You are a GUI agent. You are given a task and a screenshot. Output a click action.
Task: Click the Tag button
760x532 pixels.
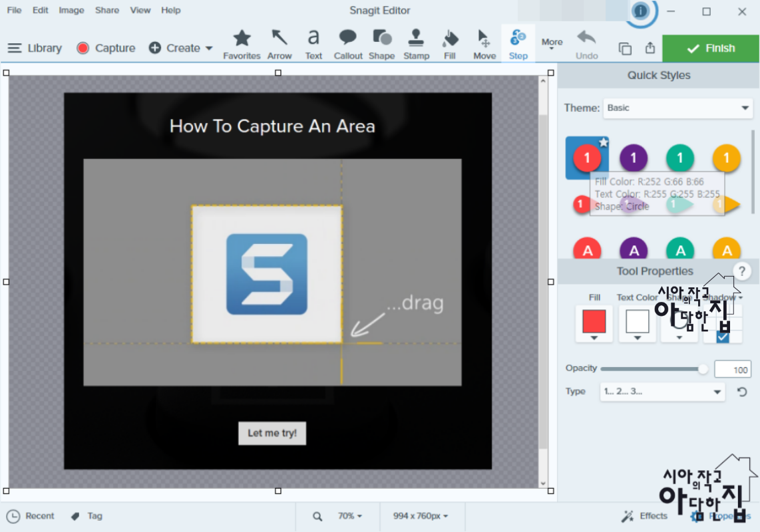click(87, 516)
